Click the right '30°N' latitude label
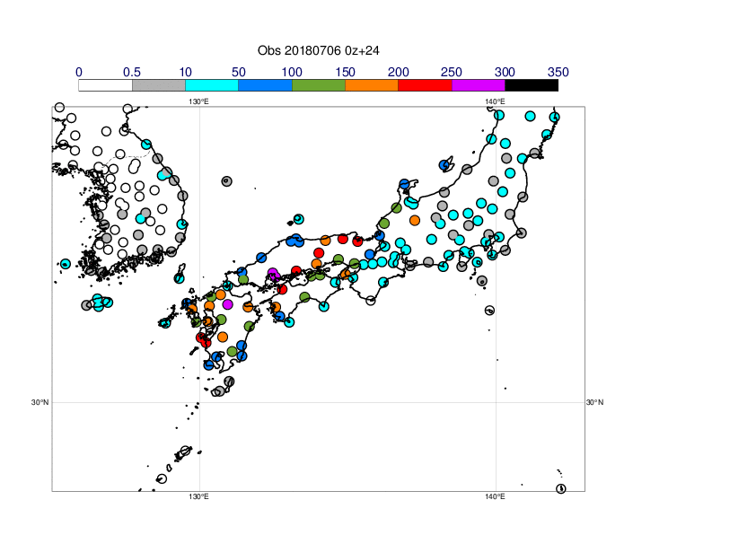The height and width of the screenshot is (535, 756). [x=594, y=402]
